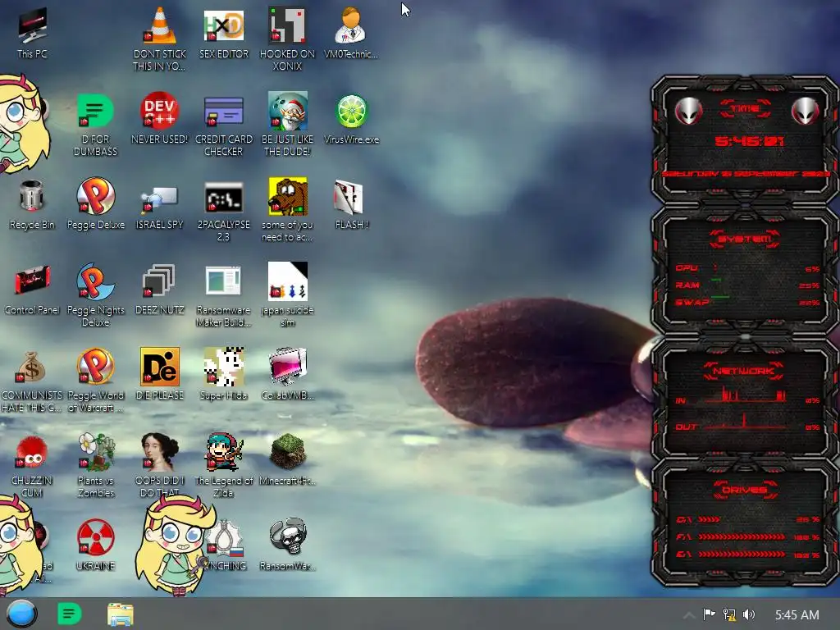The height and width of the screenshot is (630, 840).
Task: Open the portrait 'OOPS DID I DO THAT' icon
Action: (160, 465)
